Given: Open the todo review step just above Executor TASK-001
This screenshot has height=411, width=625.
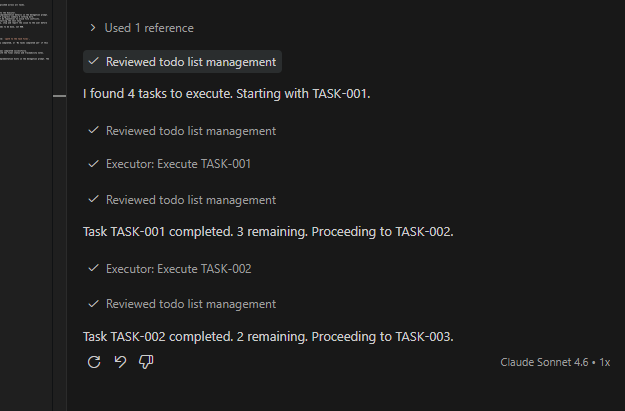Looking at the screenshot, I should (190, 131).
